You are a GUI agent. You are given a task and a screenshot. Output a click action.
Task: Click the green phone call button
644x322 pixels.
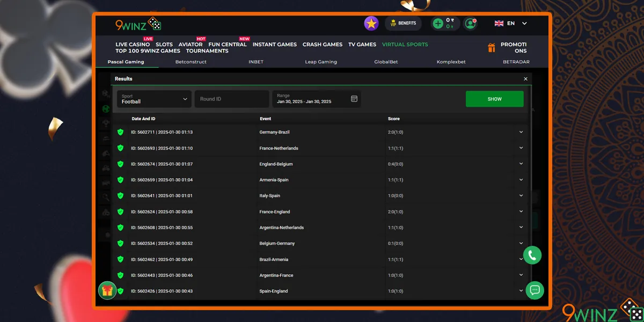click(x=532, y=255)
